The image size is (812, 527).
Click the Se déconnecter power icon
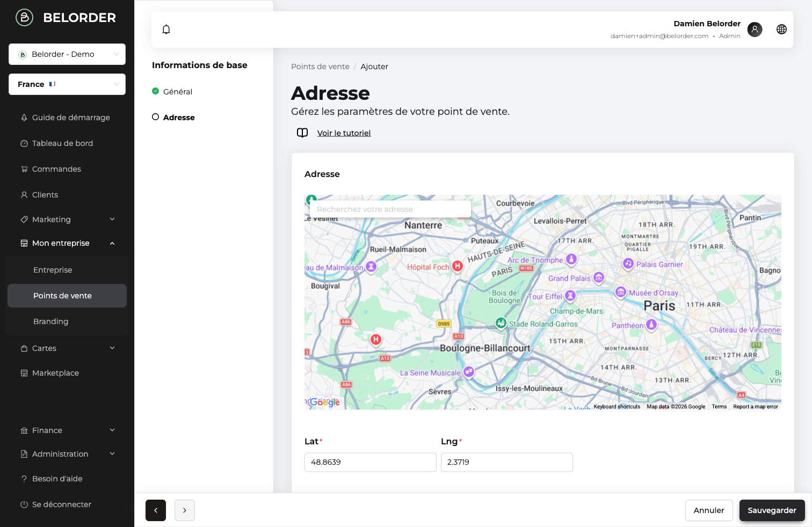tap(24, 504)
